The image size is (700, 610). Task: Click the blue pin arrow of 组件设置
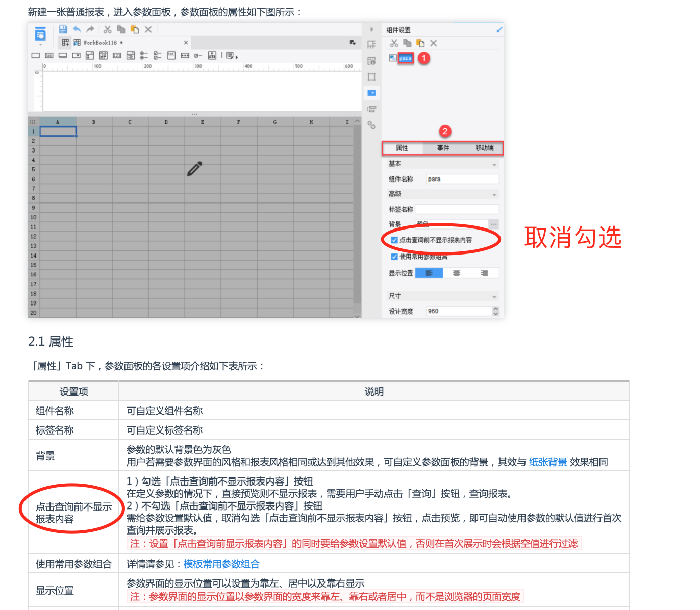[499, 30]
